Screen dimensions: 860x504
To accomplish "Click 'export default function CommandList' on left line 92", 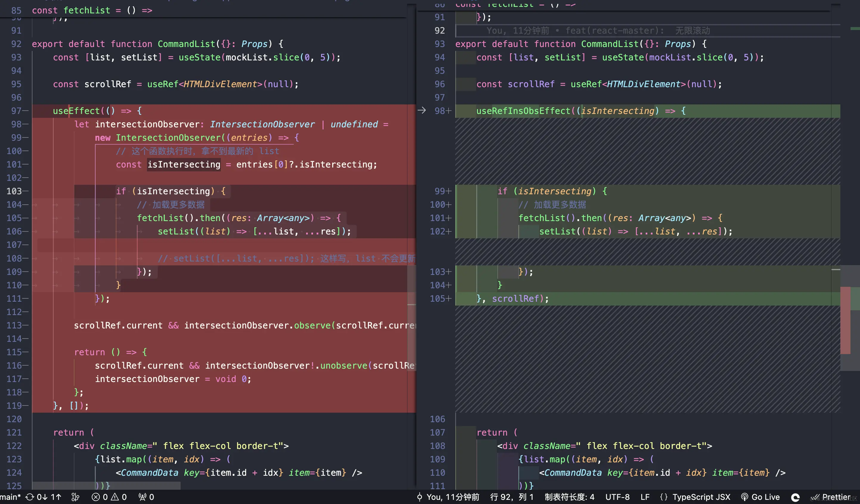I will (123, 44).
